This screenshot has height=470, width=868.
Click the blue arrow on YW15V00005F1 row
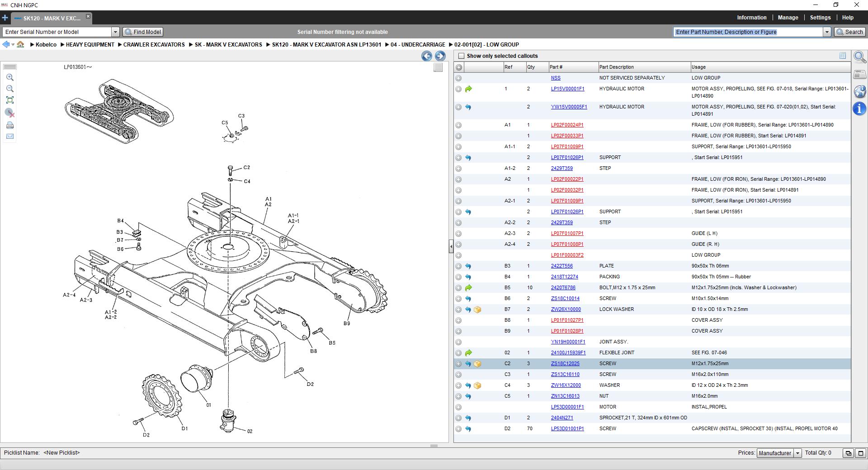tap(468, 107)
